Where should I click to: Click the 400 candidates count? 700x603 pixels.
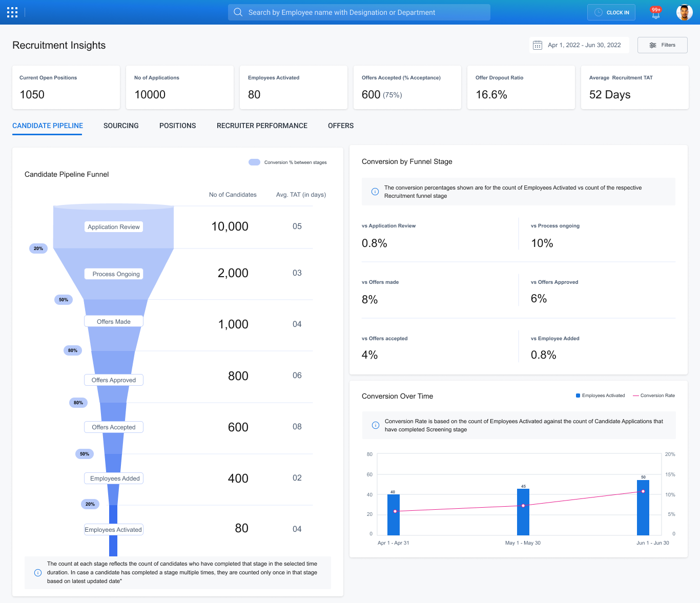(238, 479)
